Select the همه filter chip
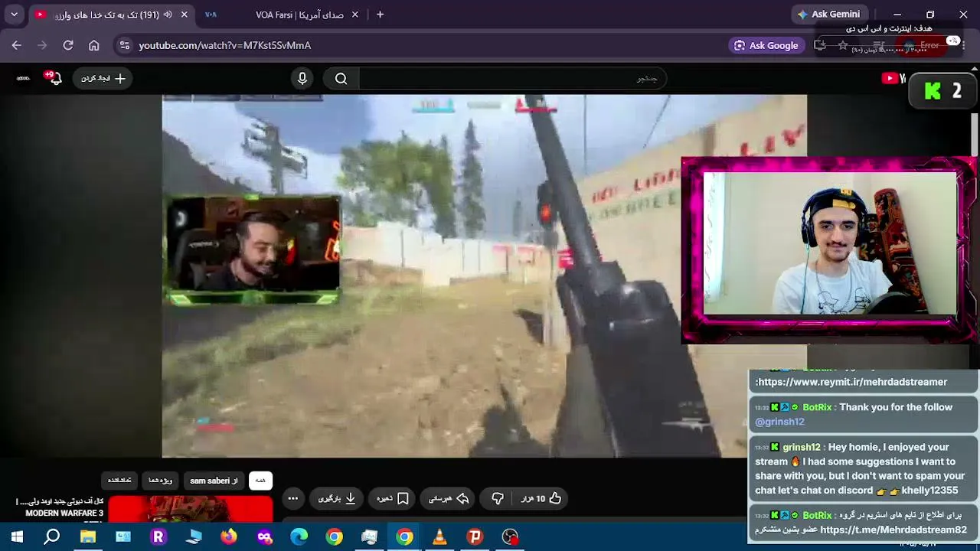The height and width of the screenshot is (551, 980). tap(260, 481)
